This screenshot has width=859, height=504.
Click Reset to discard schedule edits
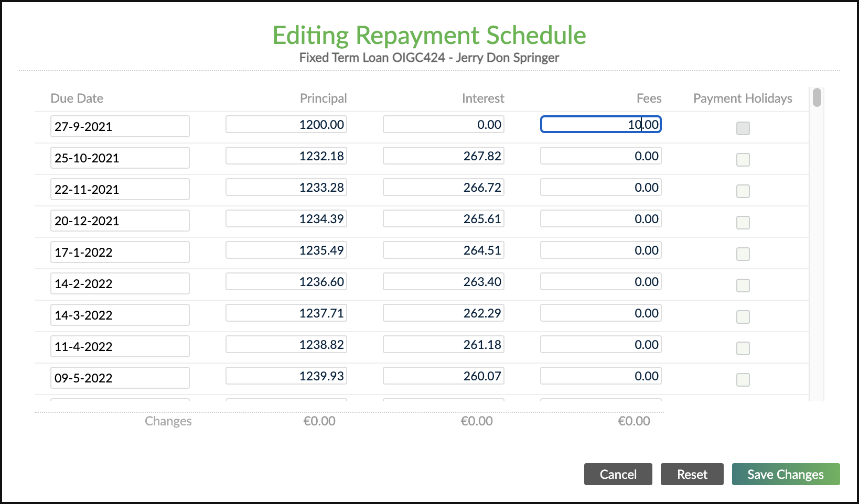692,474
